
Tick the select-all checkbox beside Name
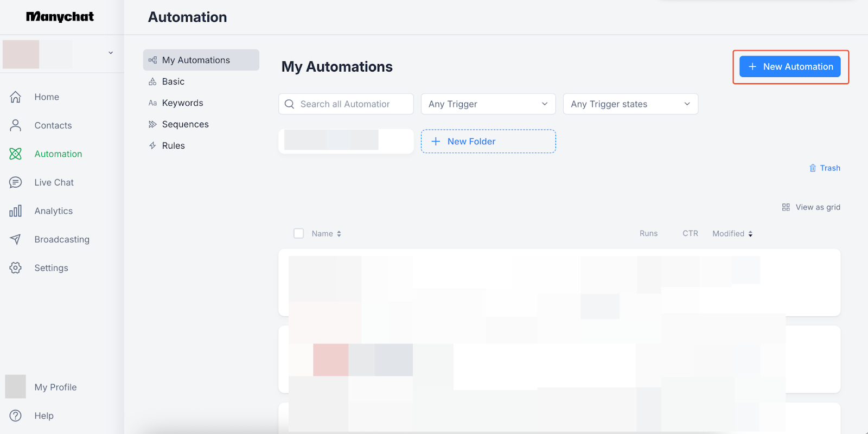click(298, 233)
